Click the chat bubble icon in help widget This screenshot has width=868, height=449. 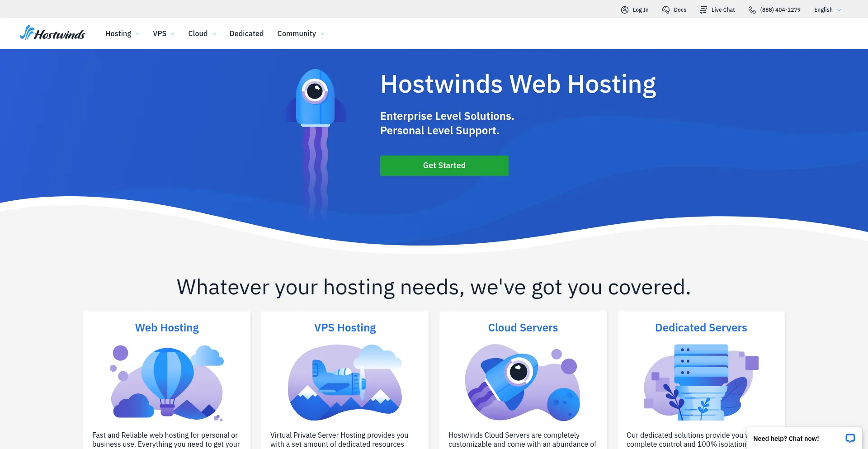[850, 438]
